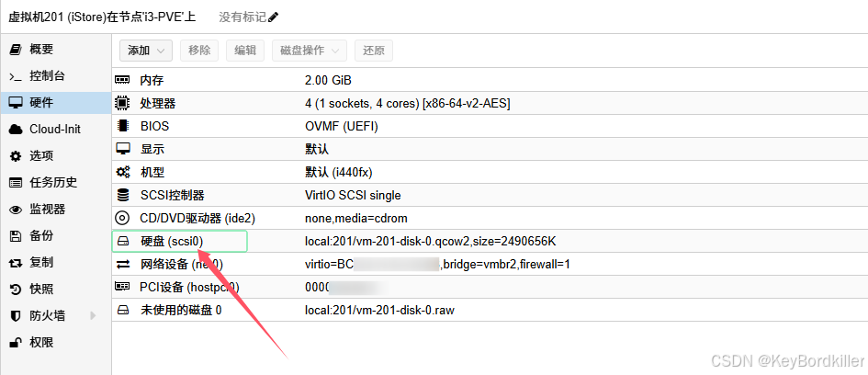Image resolution: width=868 pixels, height=375 pixels.
Task: Click the book icon next to 概要
Action: [x=16, y=50]
